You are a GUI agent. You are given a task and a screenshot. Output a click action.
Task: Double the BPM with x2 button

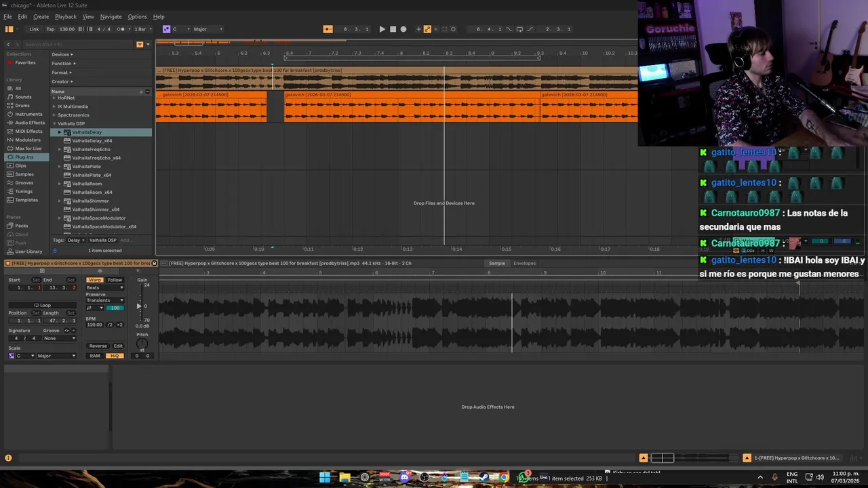(x=120, y=325)
